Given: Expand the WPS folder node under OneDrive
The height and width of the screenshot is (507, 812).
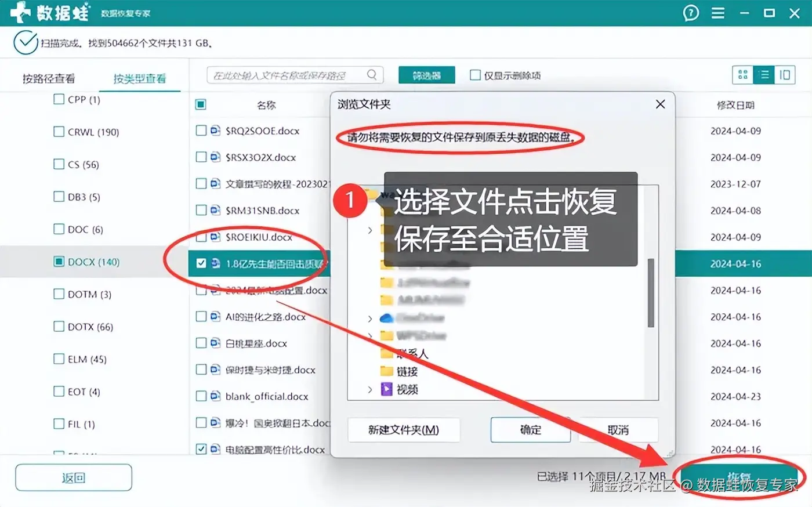Looking at the screenshot, I should click(x=370, y=336).
